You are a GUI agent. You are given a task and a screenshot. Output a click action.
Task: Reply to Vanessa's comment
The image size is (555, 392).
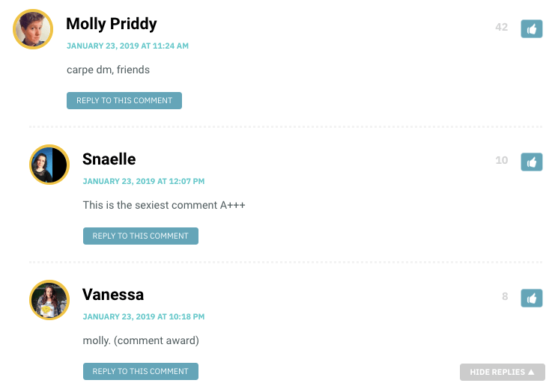[141, 371]
